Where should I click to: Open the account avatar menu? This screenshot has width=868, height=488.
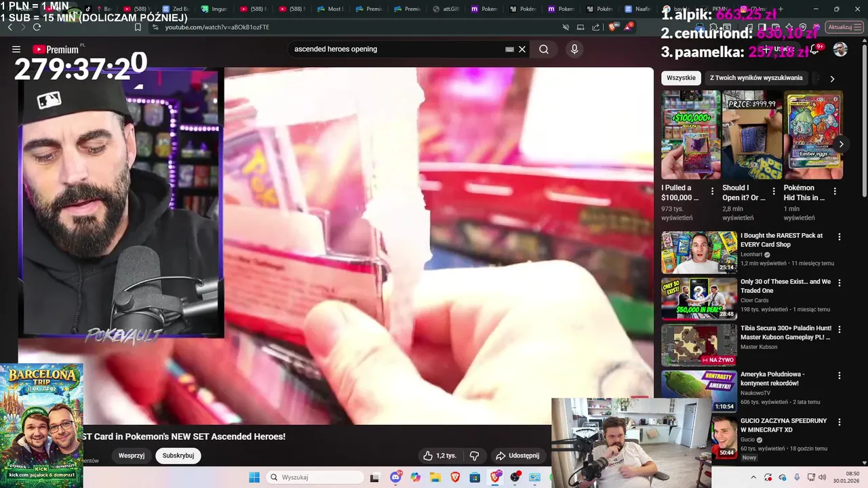(840, 49)
